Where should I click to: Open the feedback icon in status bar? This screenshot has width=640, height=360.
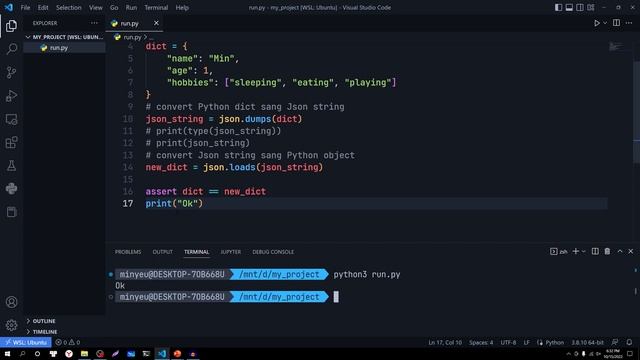(x=615, y=342)
